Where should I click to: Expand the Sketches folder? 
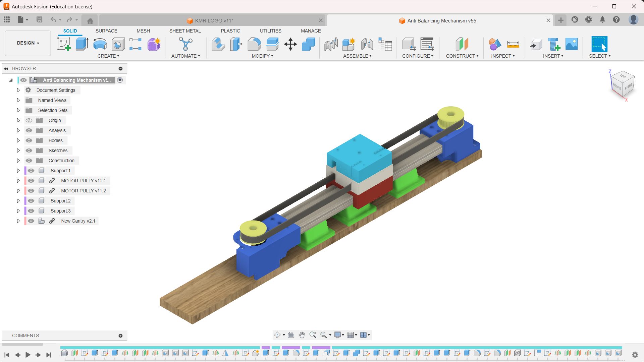click(x=18, y=150)
